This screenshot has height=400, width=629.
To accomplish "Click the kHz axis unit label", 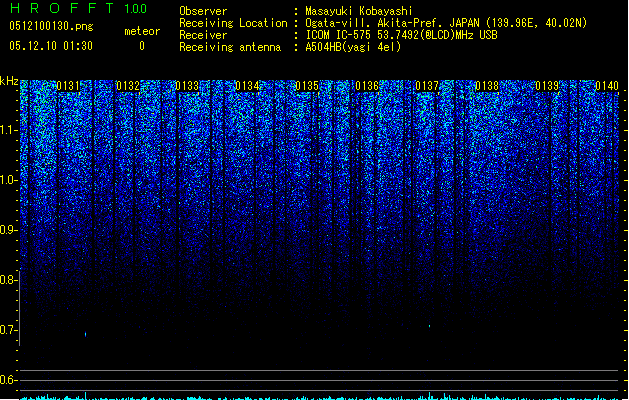I will [x=9, y=81].
